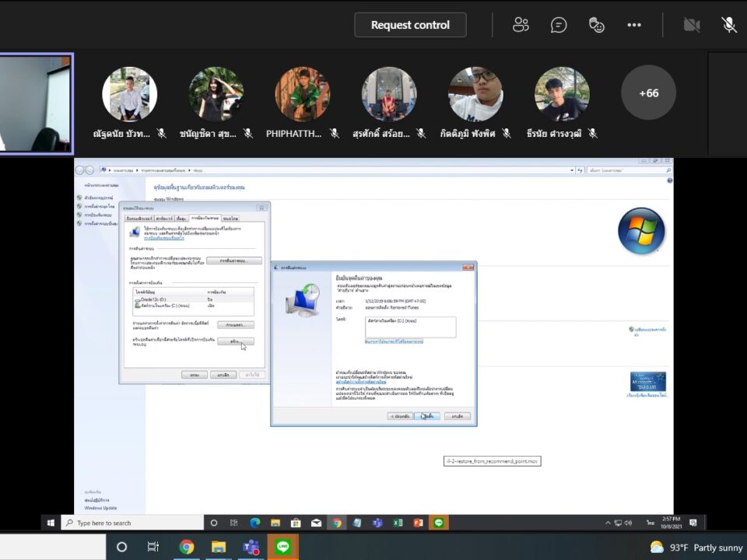Click Back button in System Restore wizard
The image size is (747, 560).
pyautogui.click(x=400, y=416)
